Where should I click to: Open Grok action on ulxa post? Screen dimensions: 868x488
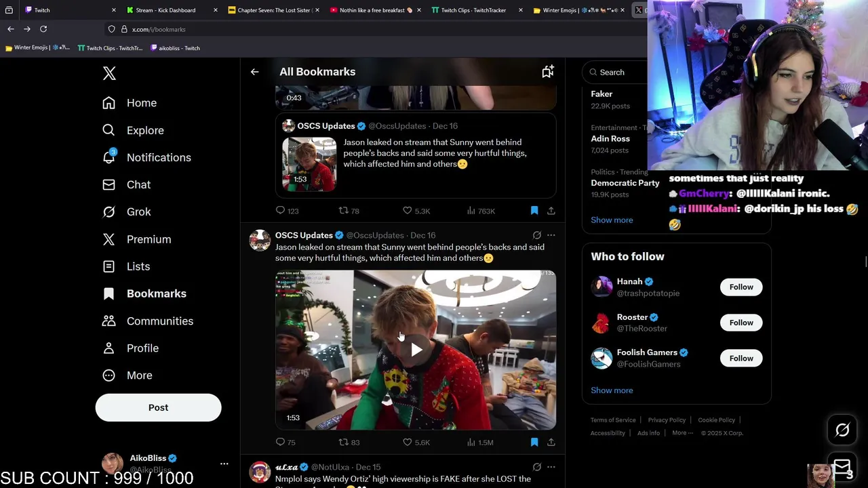coord(536,467)
